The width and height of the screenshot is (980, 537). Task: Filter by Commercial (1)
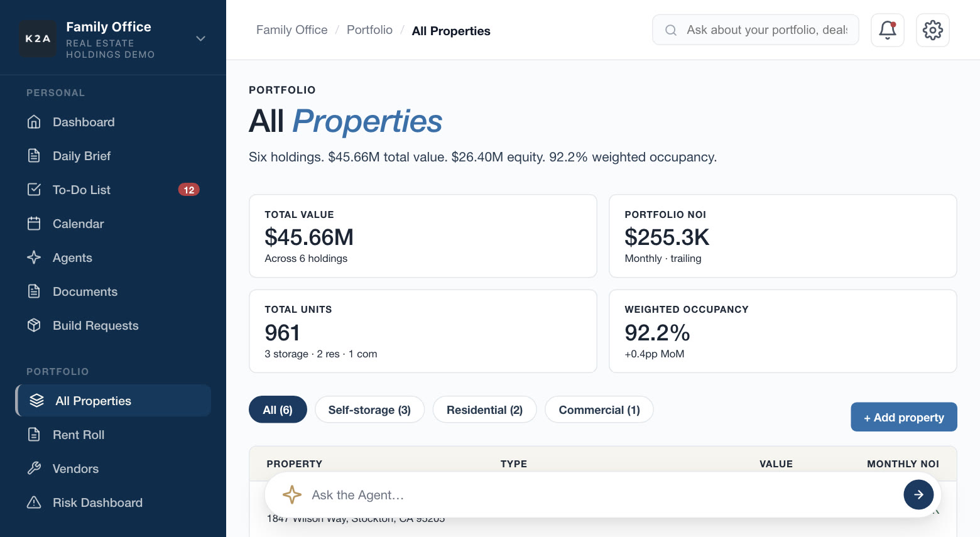(x=599, y=410)
